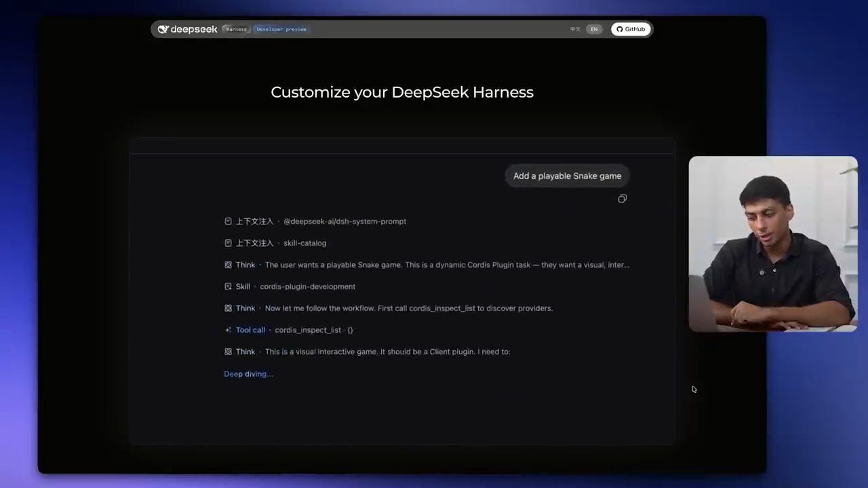This screenshot has width=868, height=488.
Task: Click Think icon of 'follow the workflow' row
Action: (x=228, y=308)
